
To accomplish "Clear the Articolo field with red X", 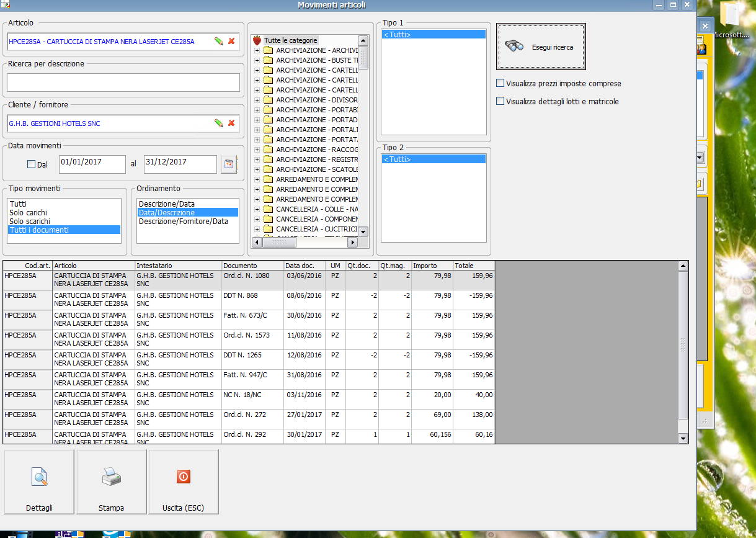I will coord(231,41).
